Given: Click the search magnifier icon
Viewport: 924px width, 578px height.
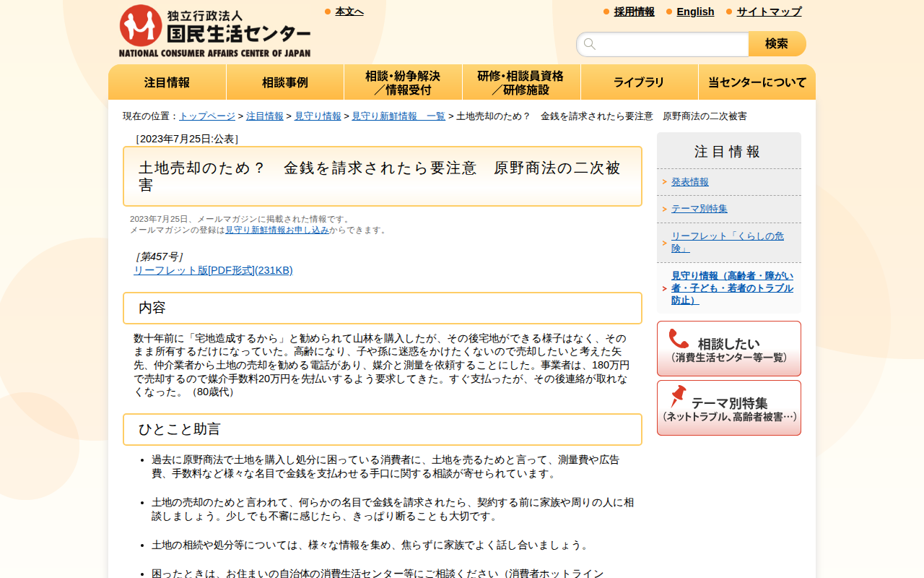Looking at the screenshot, I should pyautogui.click(x=590, y=44).
